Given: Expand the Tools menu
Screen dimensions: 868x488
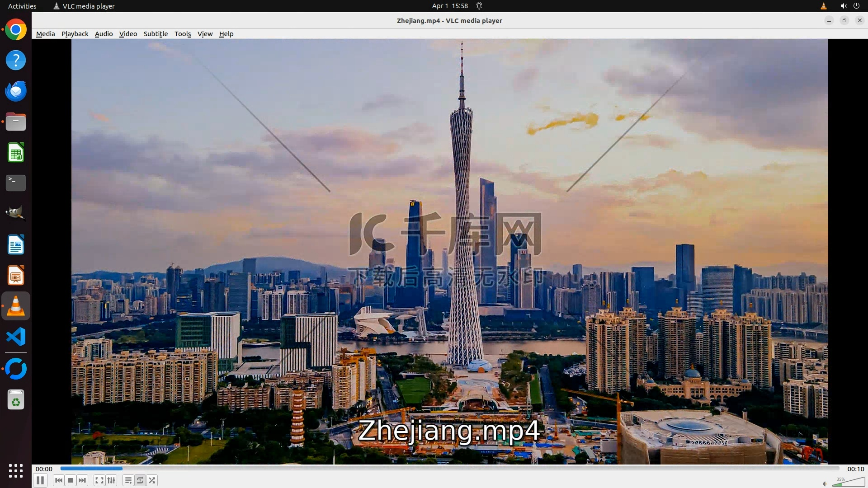Looking at the screenshot, I should point(183,34).
